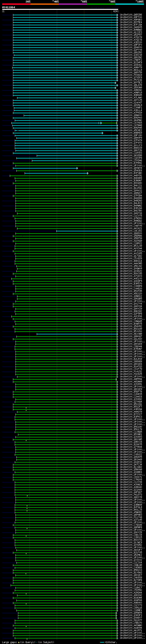The height and width of the screenshot is (644, 146).
Task: Open UniRef100_P11708 entry
Action: pyautogui.click(x=131, y=517)
